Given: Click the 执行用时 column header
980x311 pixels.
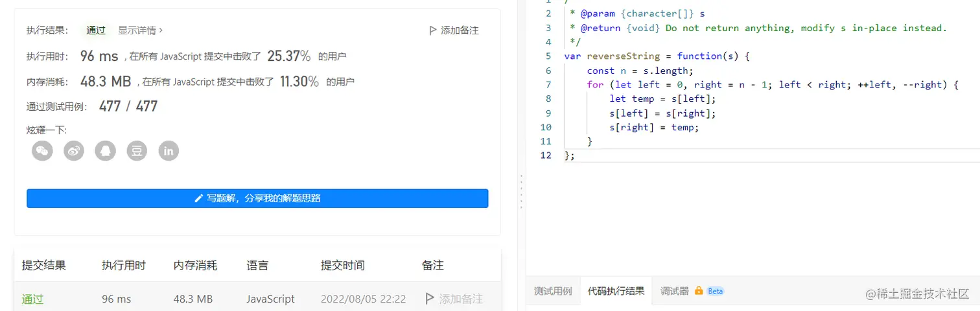Looking at the screenshot, I should point(123,265).
